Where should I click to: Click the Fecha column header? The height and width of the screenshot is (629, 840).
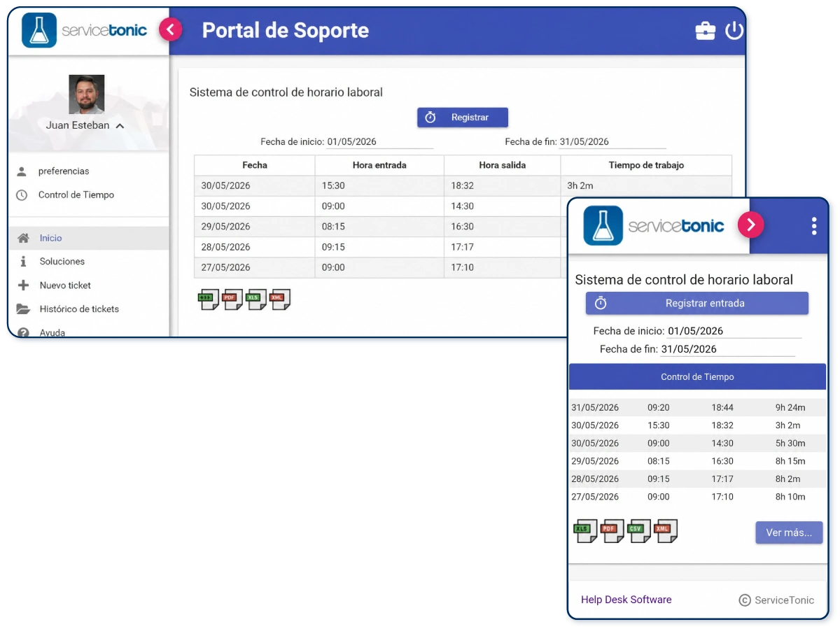[x=255, y=165]
